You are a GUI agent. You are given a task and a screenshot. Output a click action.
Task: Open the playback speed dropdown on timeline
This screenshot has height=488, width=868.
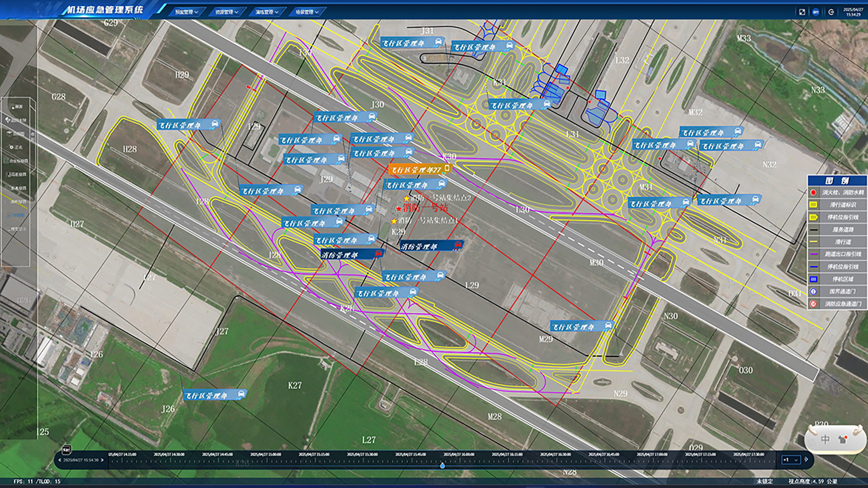tap(790, 460)
